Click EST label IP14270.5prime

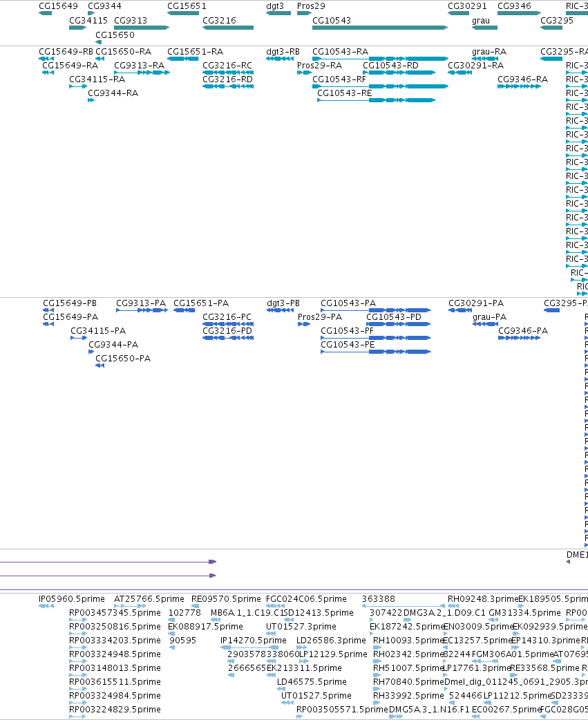[254, 641]
